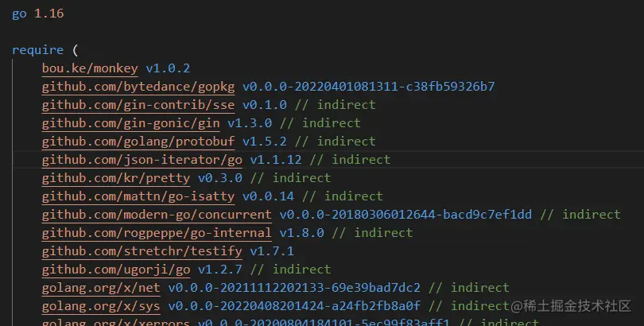This screenshot has width=644, height=326.
Task: Open the github.com/modern-go/concurrent link
Action: pyautogui.click(x=157, y=215)
